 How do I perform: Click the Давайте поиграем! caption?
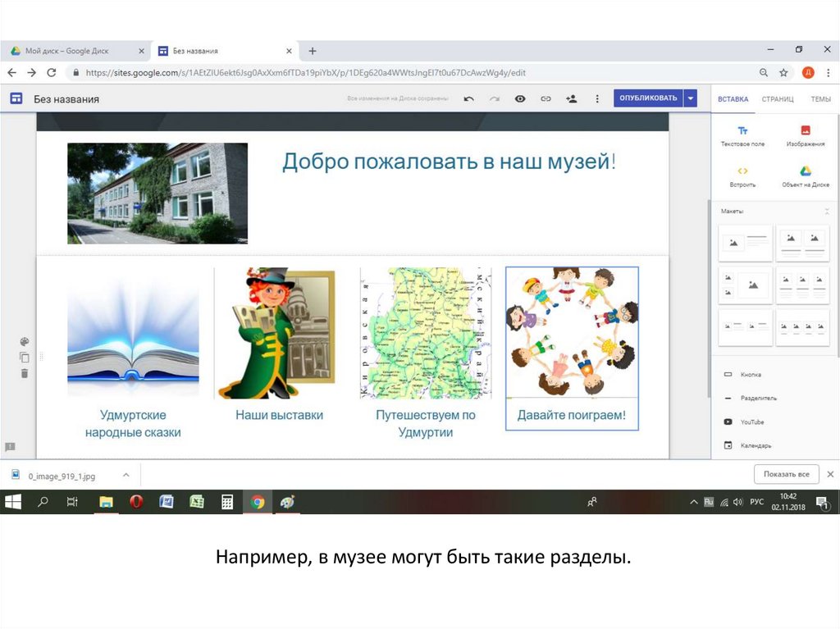click(x=572, y=415)
